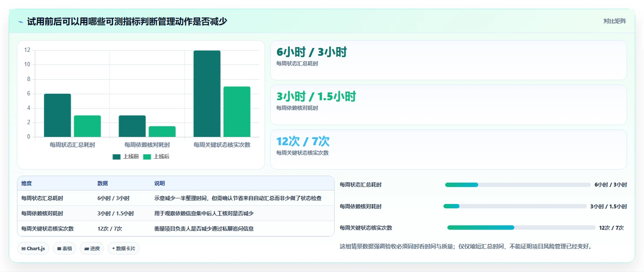644x272 pixels.
Task: Click the summary note about 时间与质量
Action: coord(466,246)
